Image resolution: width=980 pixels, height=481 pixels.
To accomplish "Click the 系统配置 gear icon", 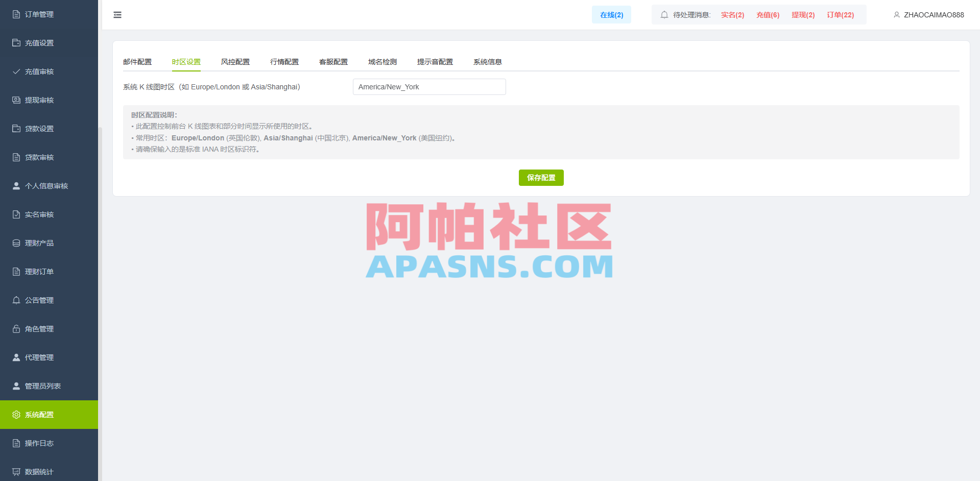I will coord(16,415).
